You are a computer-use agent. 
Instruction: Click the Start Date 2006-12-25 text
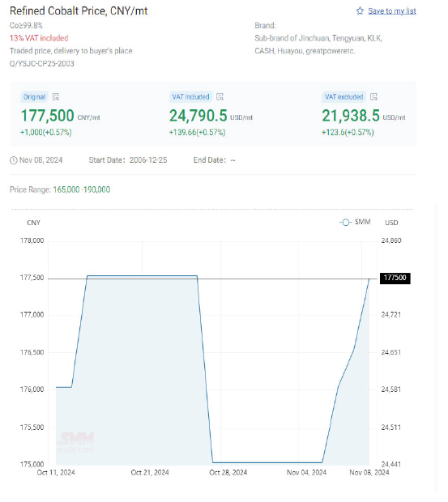[x=128, y=160]
